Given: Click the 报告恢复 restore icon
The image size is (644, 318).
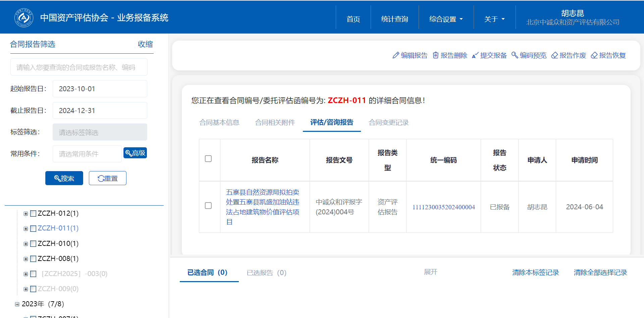Looking at the screenshot, I should pos(594,55).
